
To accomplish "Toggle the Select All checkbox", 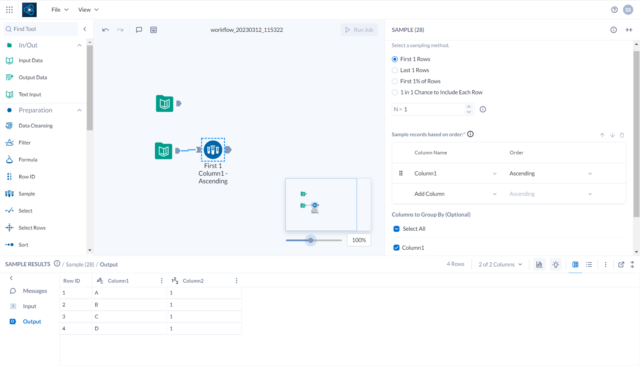I will (x=396, y=229).
